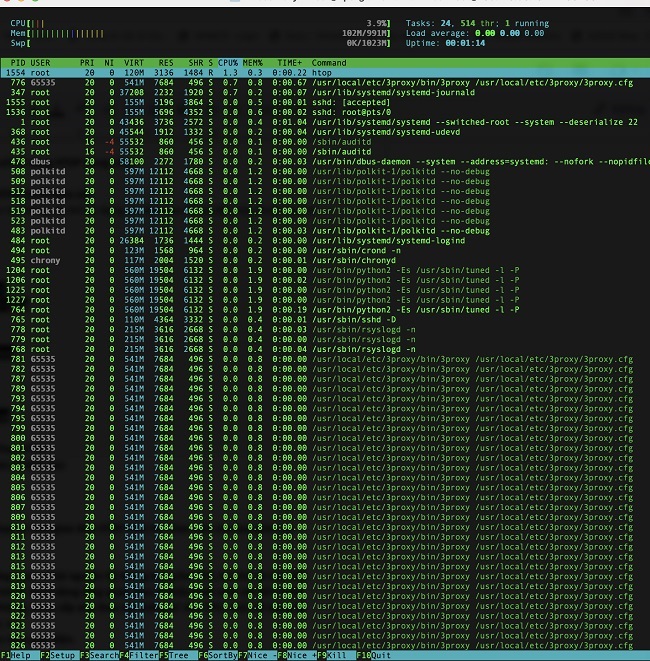Sort by the NI column header
The image size is (650, 661).
click(x=109, y=63)
